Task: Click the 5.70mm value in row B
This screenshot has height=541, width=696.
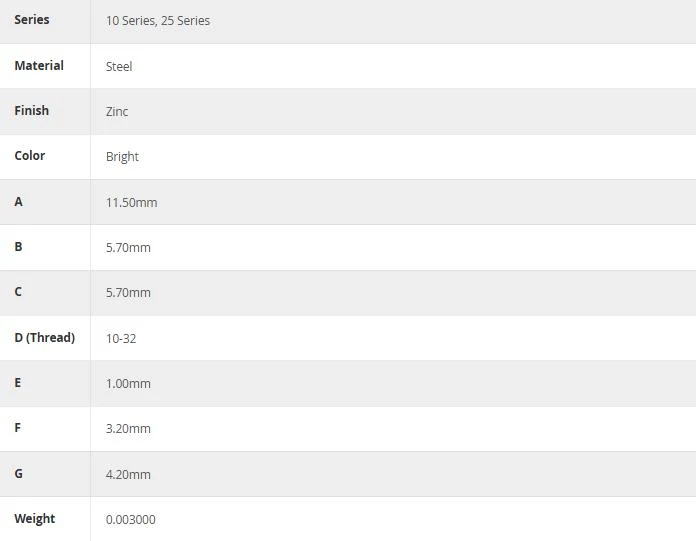Action: tap(128, 248)
